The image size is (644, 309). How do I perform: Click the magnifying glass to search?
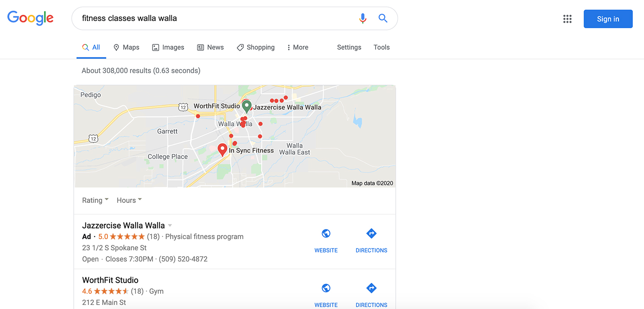tap(383, 18)
